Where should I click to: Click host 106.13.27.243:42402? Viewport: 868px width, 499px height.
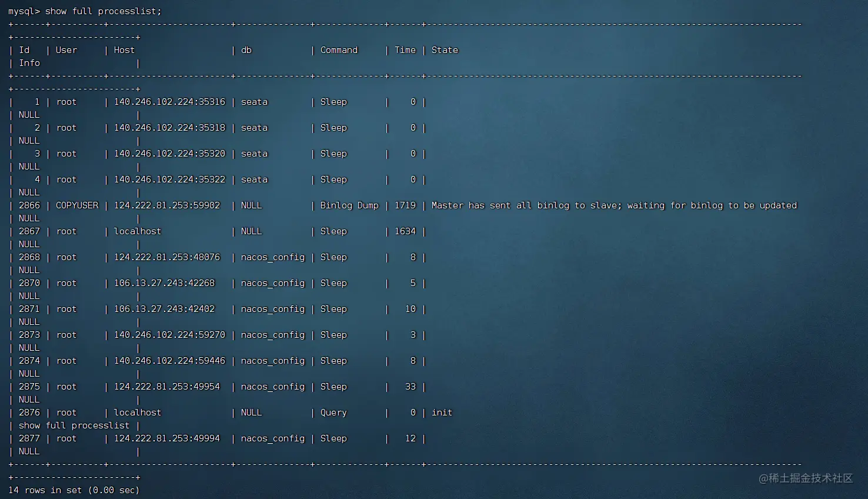click(x=165, y=309)
